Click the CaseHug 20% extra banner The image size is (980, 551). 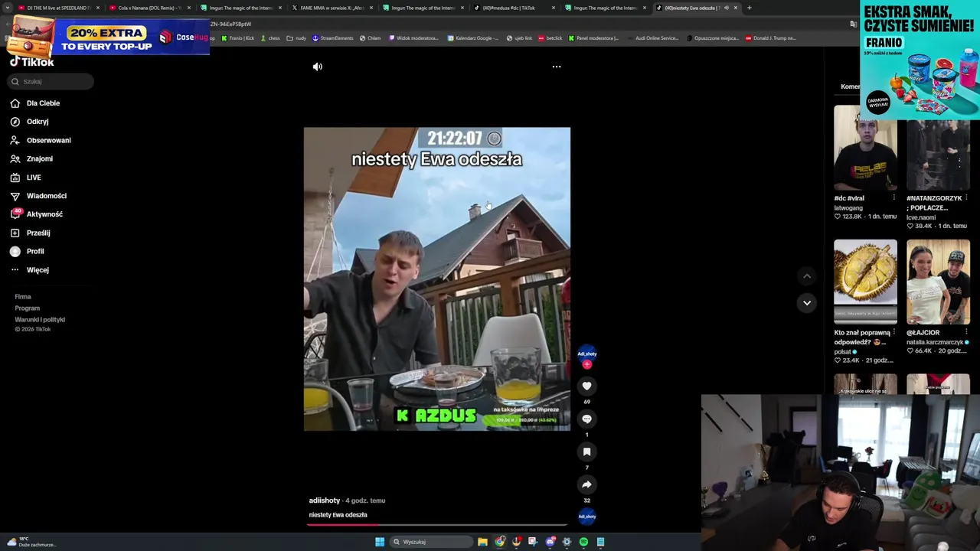pyautogui.click(x=107, y=37)
